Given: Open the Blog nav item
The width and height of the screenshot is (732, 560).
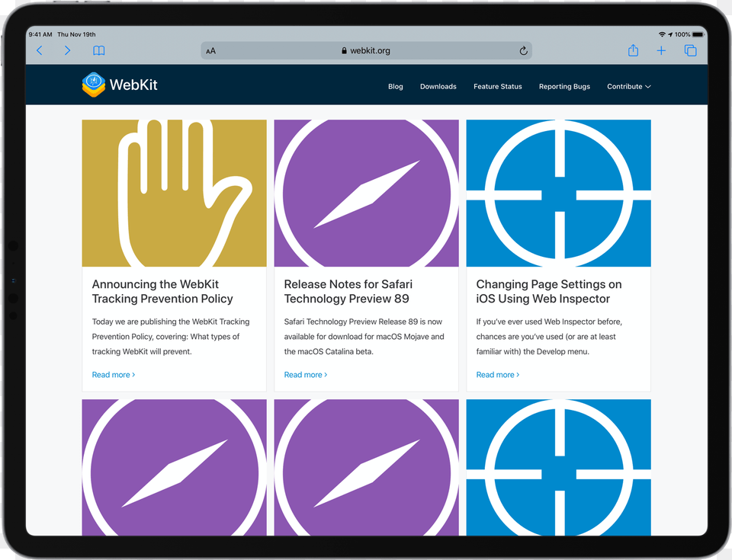Looking at the screenshot, I should coord(395,87).
